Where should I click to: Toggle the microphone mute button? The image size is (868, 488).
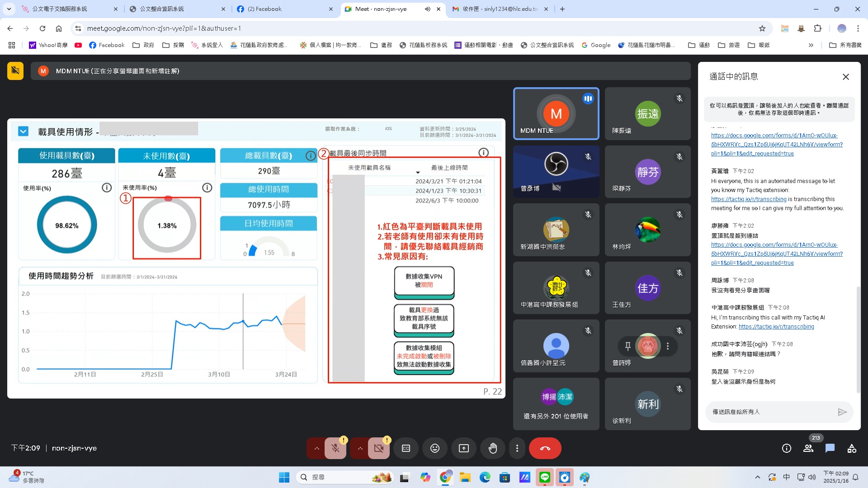pos(335,448)
